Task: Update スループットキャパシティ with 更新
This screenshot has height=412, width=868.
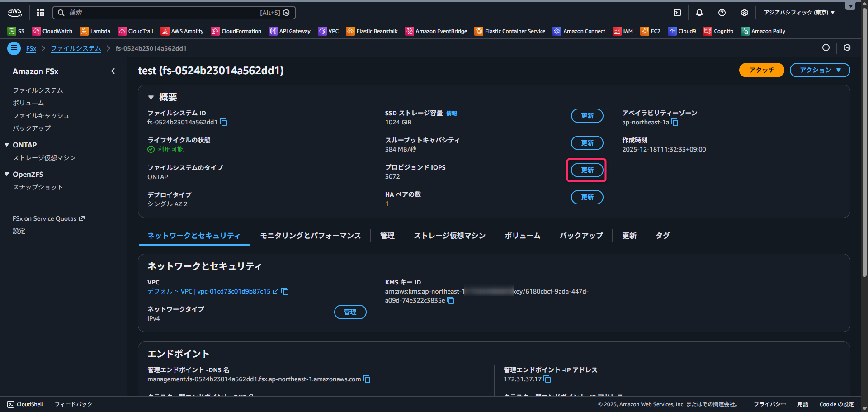Action: point(587,143)
